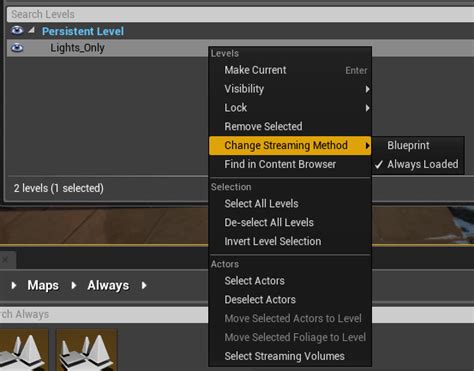This screenshot has width=474, height=371.
Task: Open the Visibility submenu
Action: [x=290, y=89]
